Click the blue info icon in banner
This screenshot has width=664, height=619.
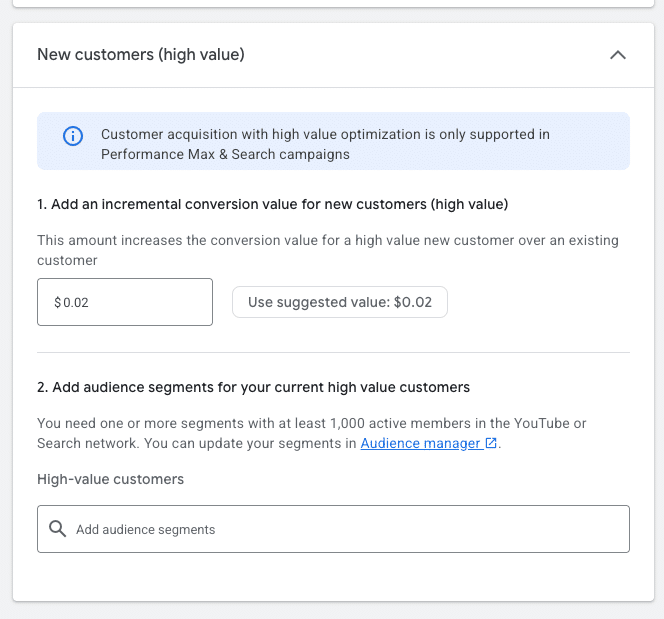tap(73, 136)
